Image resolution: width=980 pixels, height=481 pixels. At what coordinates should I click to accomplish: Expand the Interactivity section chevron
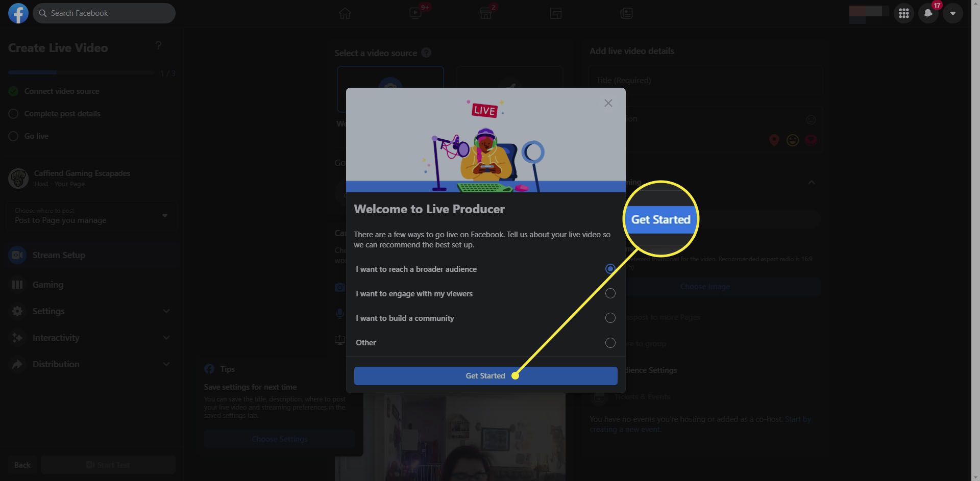(166, 338)
